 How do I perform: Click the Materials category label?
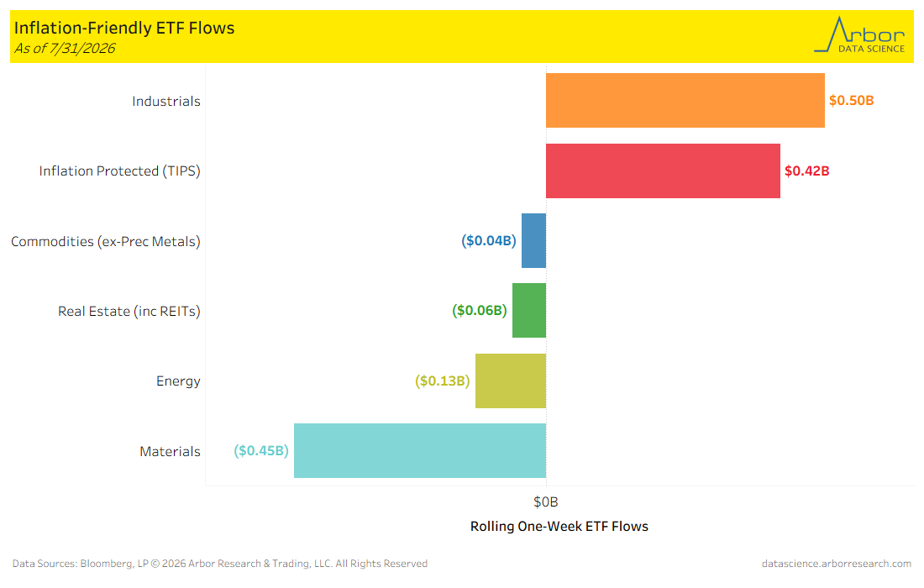[x=170, y=451]
